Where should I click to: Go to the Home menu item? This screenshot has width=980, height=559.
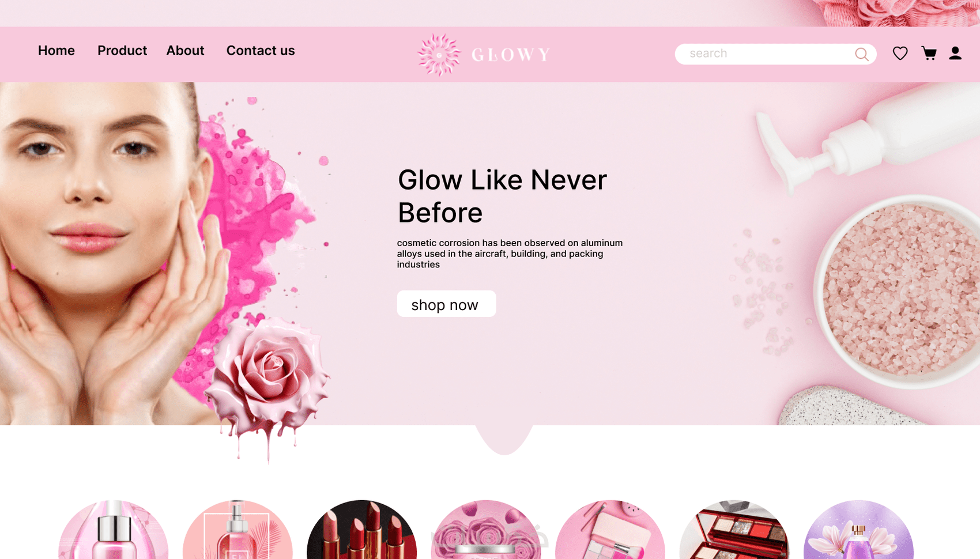[x=56, y=51]
